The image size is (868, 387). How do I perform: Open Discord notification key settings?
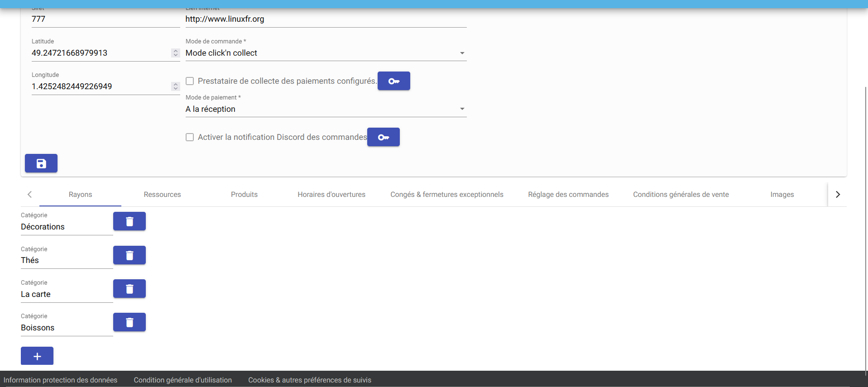[383, 137]
